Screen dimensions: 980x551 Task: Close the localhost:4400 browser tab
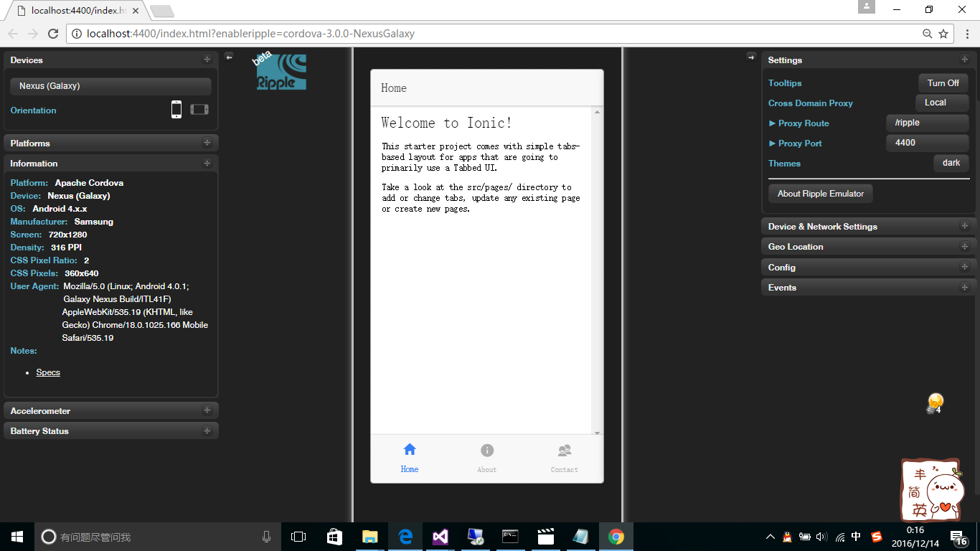coord(136,11)
